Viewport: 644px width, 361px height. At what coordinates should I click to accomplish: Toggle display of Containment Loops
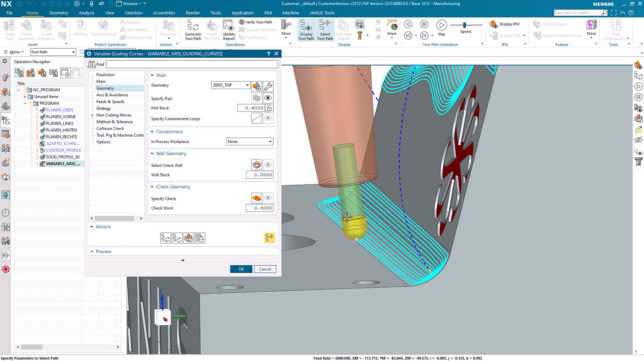click(x=268, y=118)
